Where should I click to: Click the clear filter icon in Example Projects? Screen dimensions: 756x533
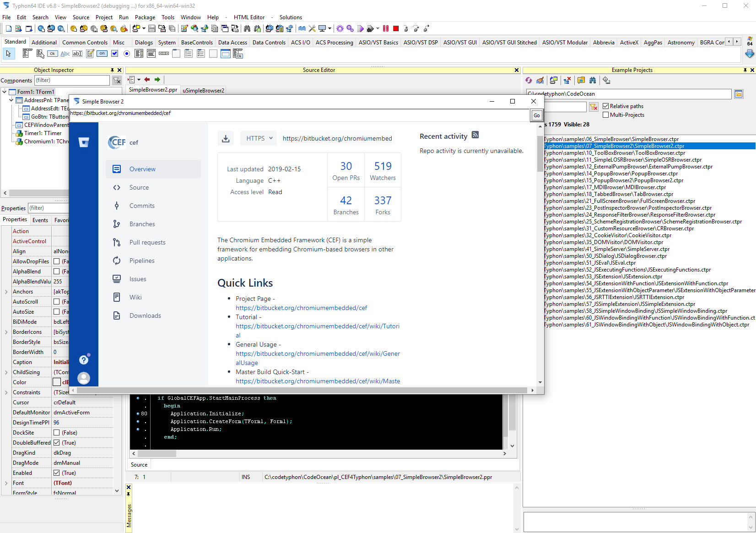(x=594, y=107)
